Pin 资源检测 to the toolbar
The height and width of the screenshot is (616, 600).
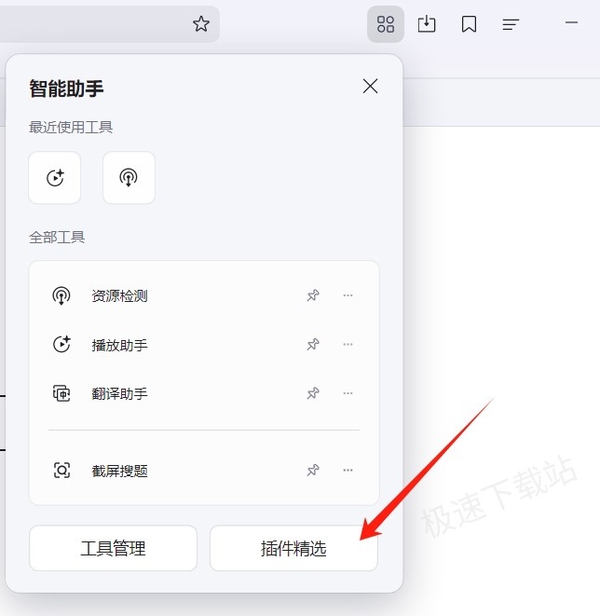click(x=313, y=295)
